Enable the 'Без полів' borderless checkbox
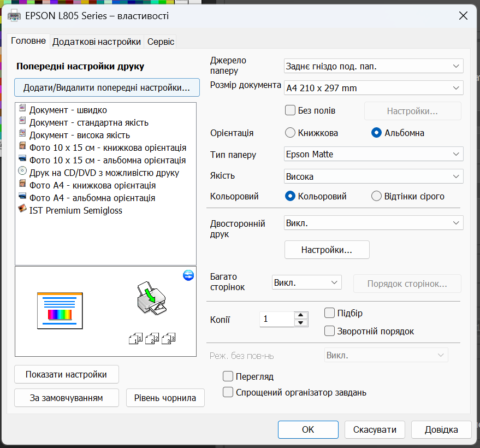The height and width of the screenshot is (448, 480). (x=290, y=110)
